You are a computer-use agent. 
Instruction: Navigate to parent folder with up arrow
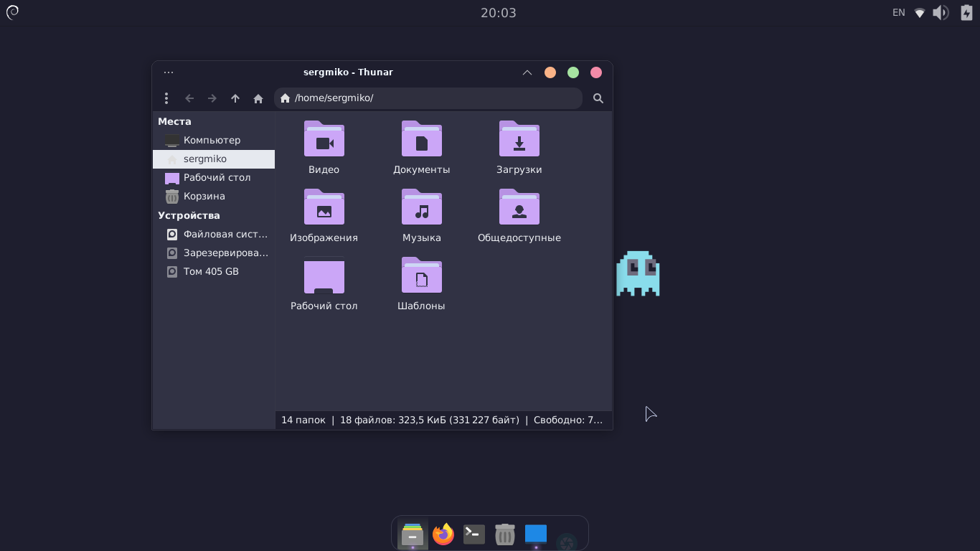[x=235, y=98]
